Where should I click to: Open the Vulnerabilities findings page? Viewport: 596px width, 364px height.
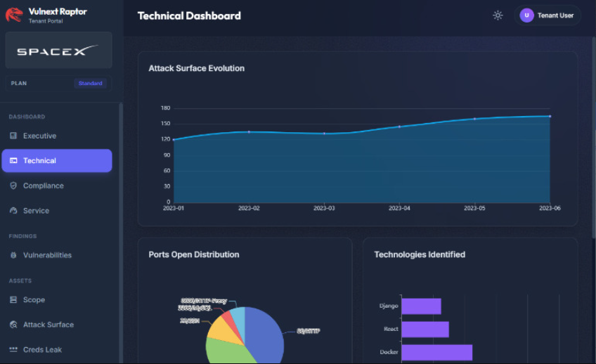pyautogui.click(x=57, y=255)
